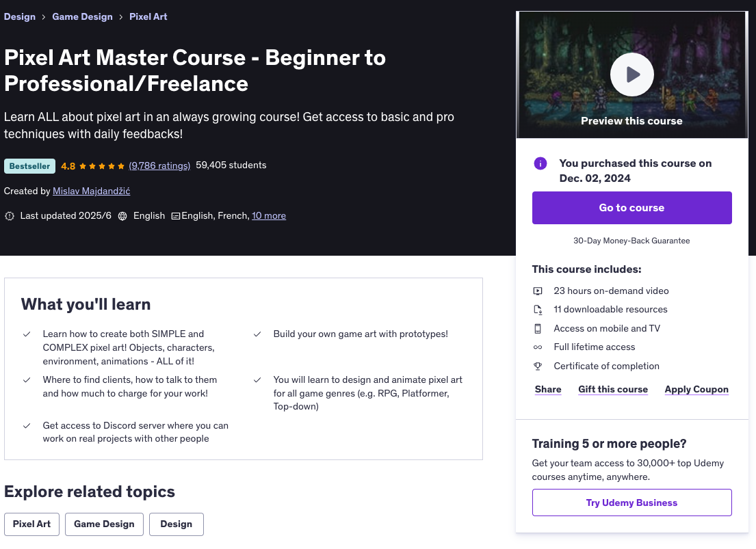The height and width of the screenshot is (549, 756).
Task: Click the downloadable resources file icon
Action: click(x=538, y=310)
